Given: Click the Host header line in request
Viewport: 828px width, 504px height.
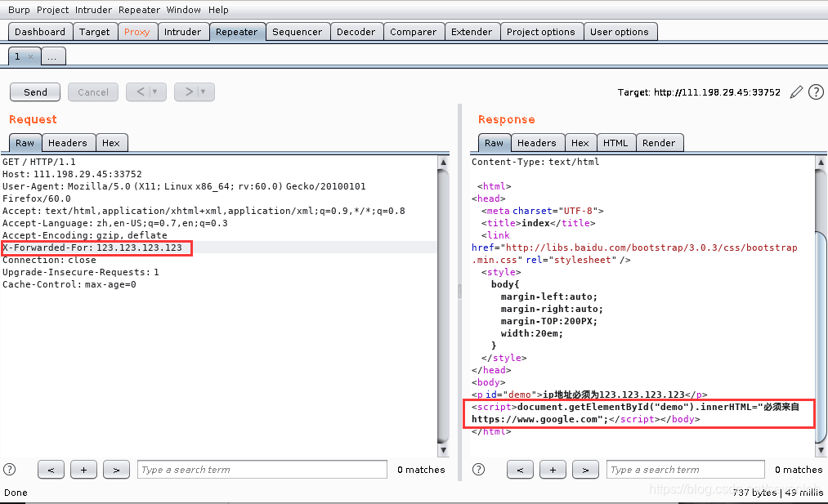Looking at the screenshot, I should click(x=73, y=174).
